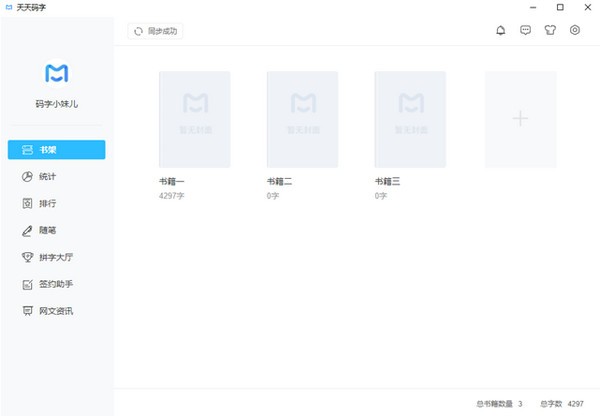The width and height of the screenshot is (600, 416).
Task: Click the 码字小妹儿 username
Action: 56,103
